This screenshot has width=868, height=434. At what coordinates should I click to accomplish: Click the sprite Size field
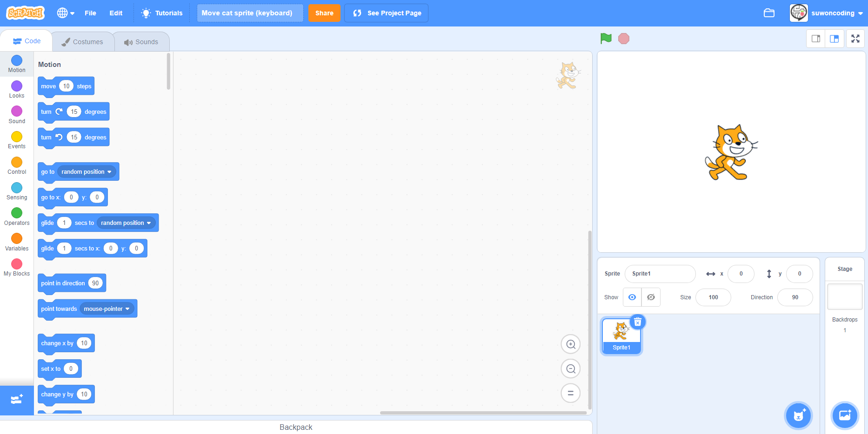coord(713,297)
